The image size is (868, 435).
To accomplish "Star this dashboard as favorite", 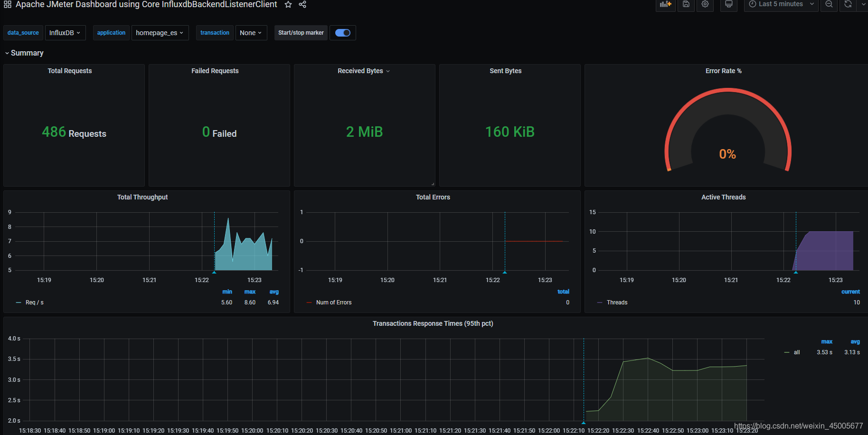I will [x=288, y=5].
